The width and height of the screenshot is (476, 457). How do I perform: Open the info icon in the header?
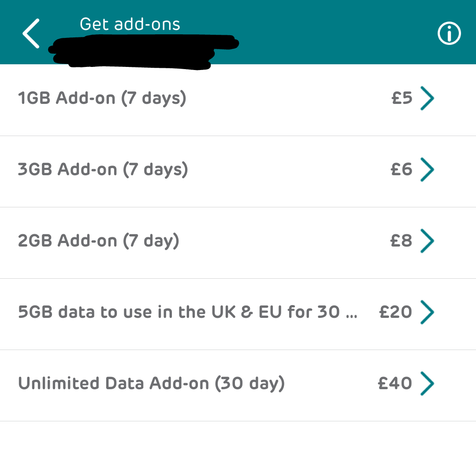pyautogui.click(x=449, y=33)
